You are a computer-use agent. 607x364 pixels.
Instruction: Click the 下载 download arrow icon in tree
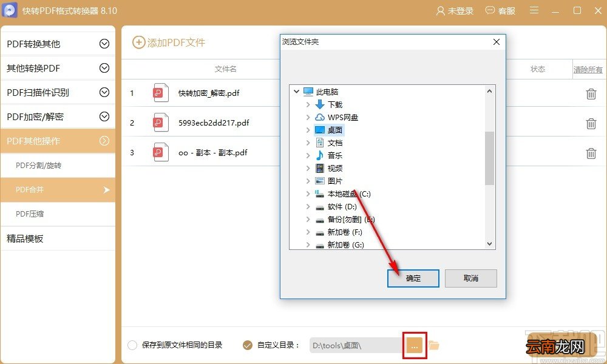pos(320,104)
